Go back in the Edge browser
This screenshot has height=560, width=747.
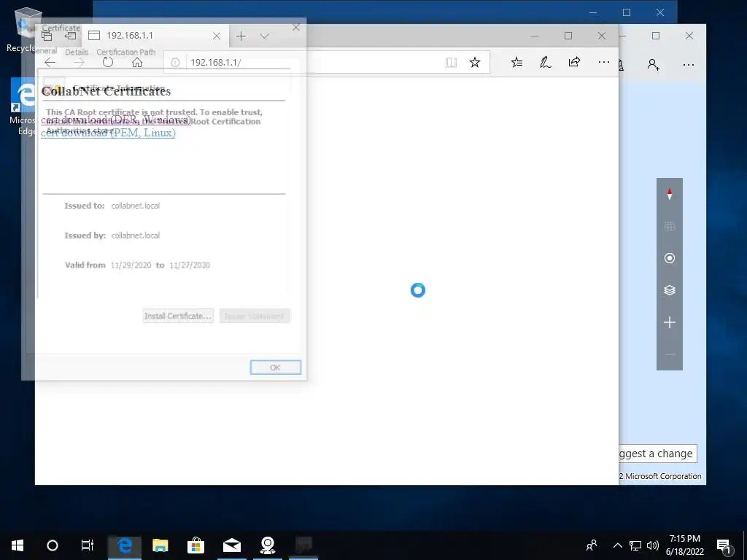point(50,63)
